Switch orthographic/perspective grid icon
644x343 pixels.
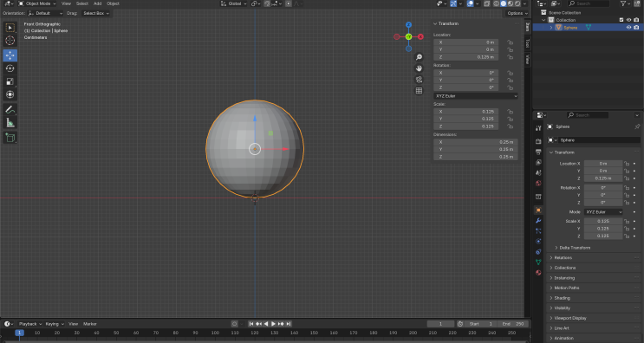click(419, 91)
